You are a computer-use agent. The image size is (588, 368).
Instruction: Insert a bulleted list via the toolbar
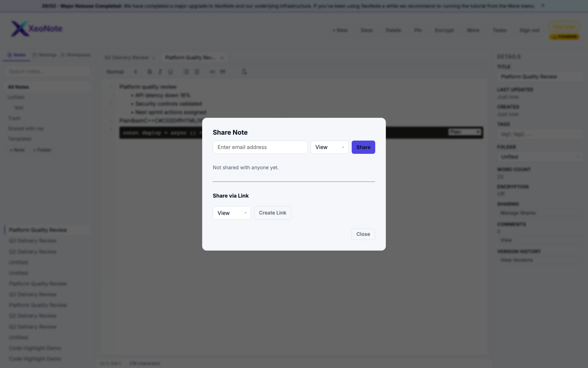coord(186,72)
